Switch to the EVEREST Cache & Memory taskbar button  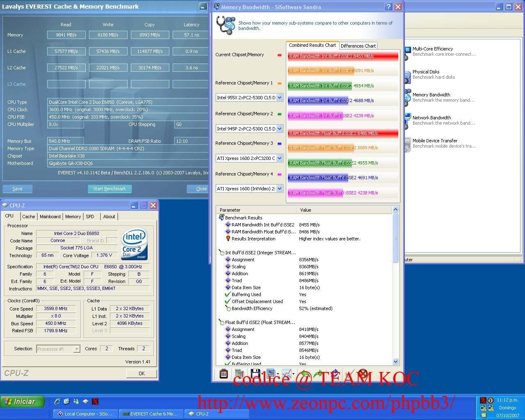tap(151, 414)
